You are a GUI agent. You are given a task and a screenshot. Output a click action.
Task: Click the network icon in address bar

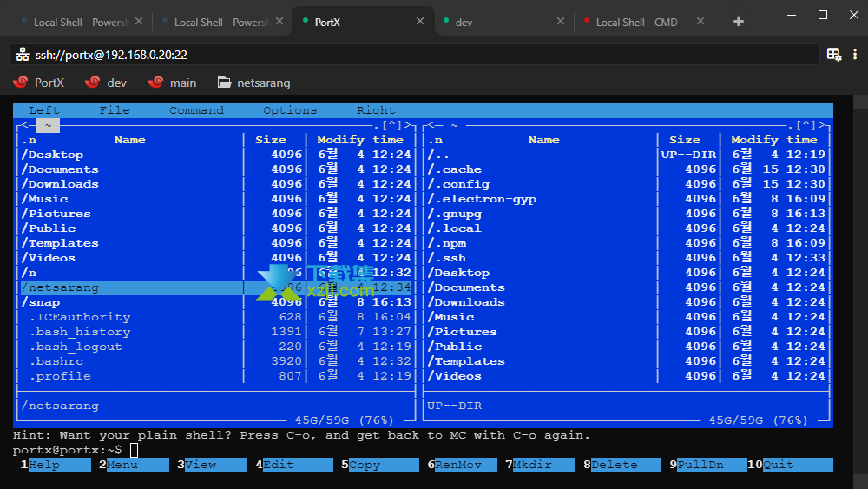(23, 54)
